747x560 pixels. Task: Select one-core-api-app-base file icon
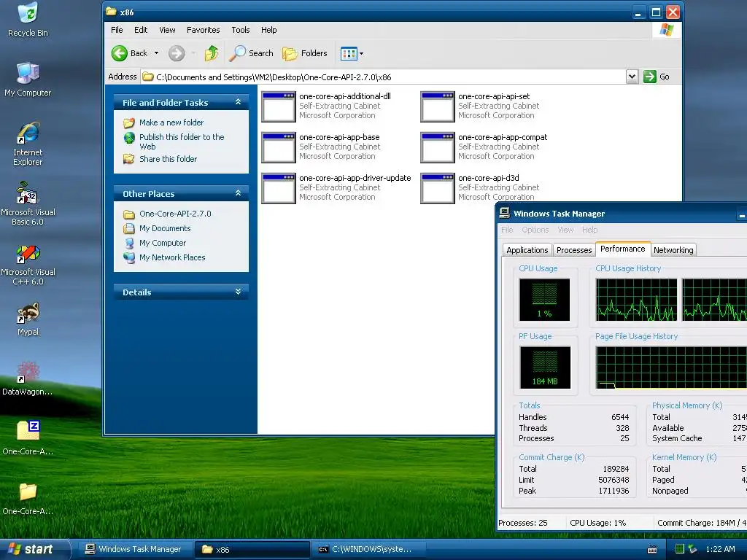[x=279, y=147]
